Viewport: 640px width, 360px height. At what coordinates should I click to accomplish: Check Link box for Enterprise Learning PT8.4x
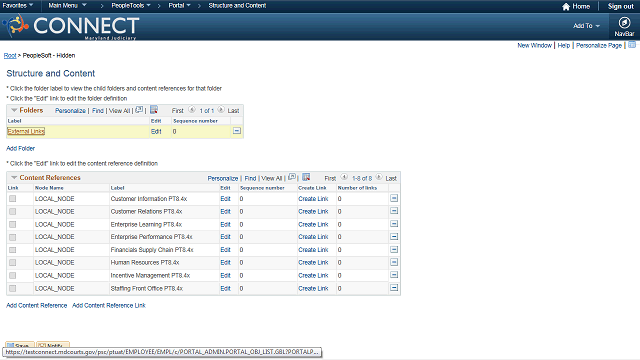point(13,224)
